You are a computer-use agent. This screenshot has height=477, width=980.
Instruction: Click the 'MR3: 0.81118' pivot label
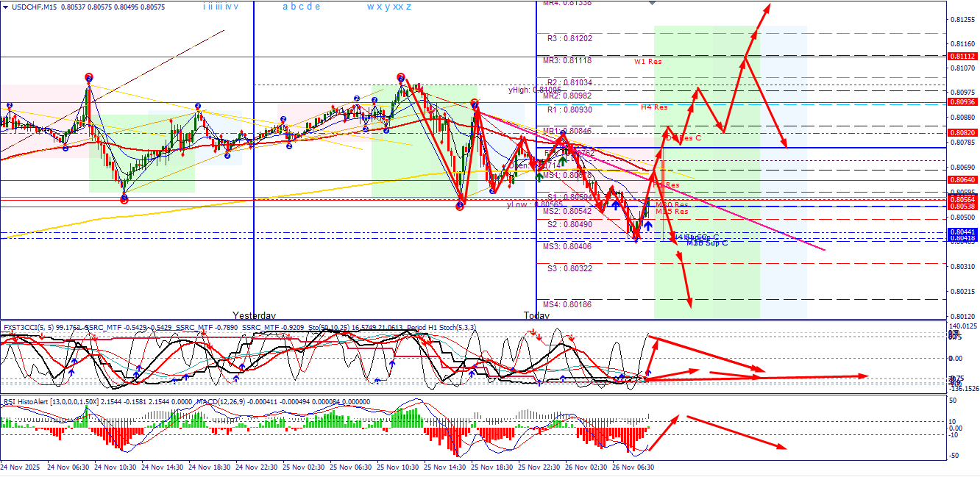[x=567, y=60]
